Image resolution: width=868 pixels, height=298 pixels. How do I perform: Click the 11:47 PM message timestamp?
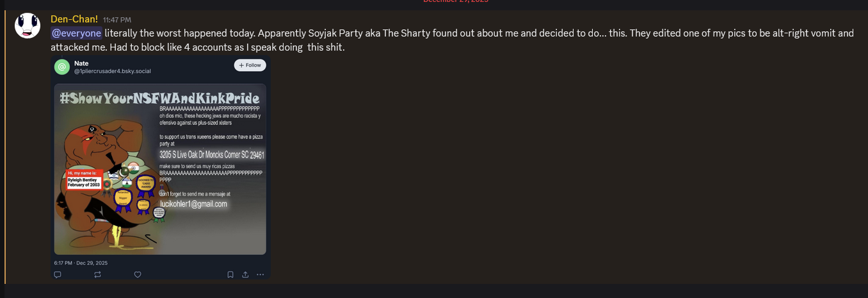pyautogui.click(x=117, y=20)
